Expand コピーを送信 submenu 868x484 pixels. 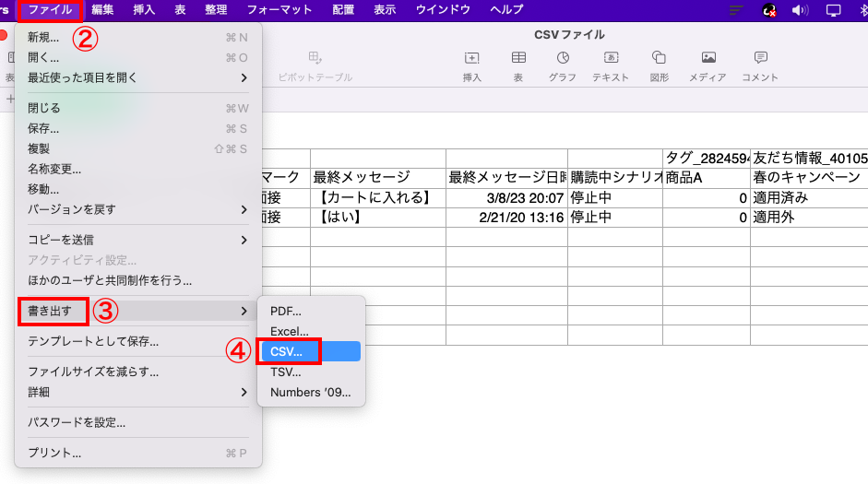point(137,240)
